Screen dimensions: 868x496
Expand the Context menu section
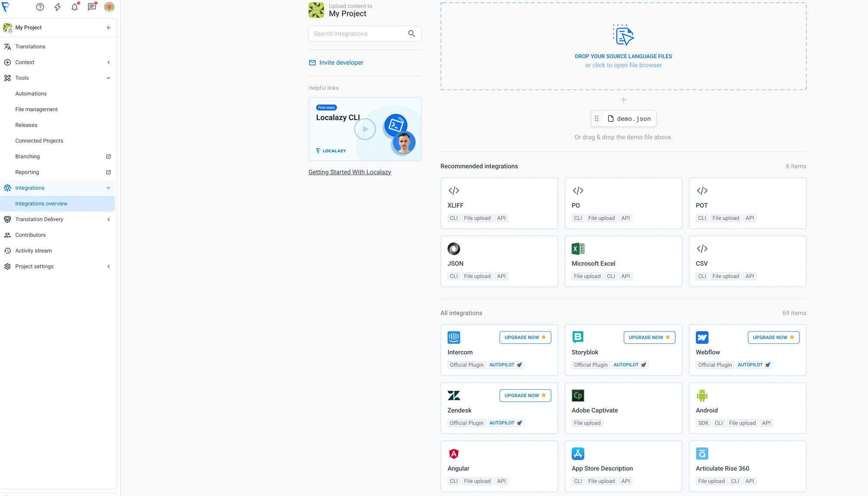pos(108,62)
